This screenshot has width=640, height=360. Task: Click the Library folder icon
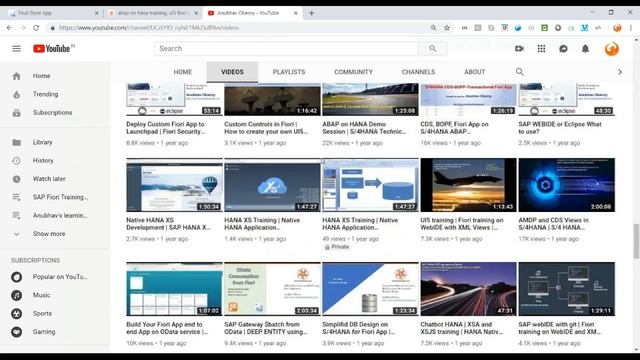[x=16, y=142]
